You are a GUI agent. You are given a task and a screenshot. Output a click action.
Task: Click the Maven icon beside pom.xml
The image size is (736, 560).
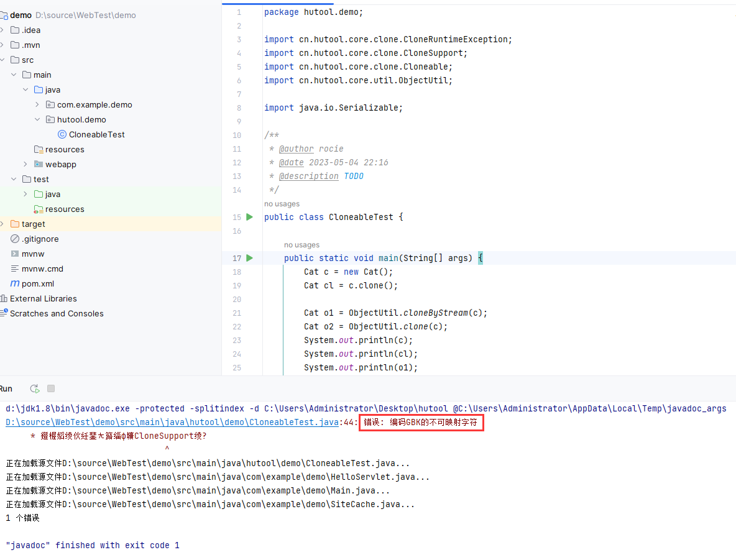[x=14, y=283]
